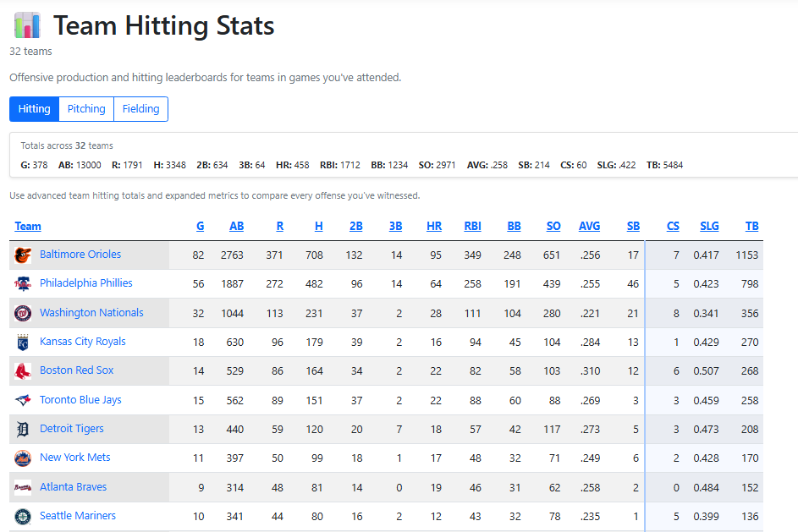Click the Boston Red Sox team logo
Viewport: 798px width, 532px height.
23,371
